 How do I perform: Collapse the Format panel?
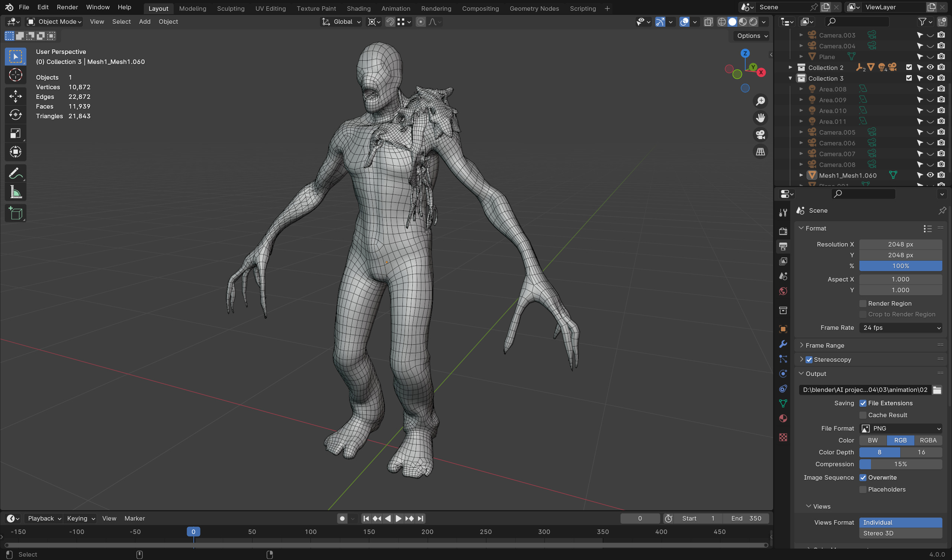(801, 228)
